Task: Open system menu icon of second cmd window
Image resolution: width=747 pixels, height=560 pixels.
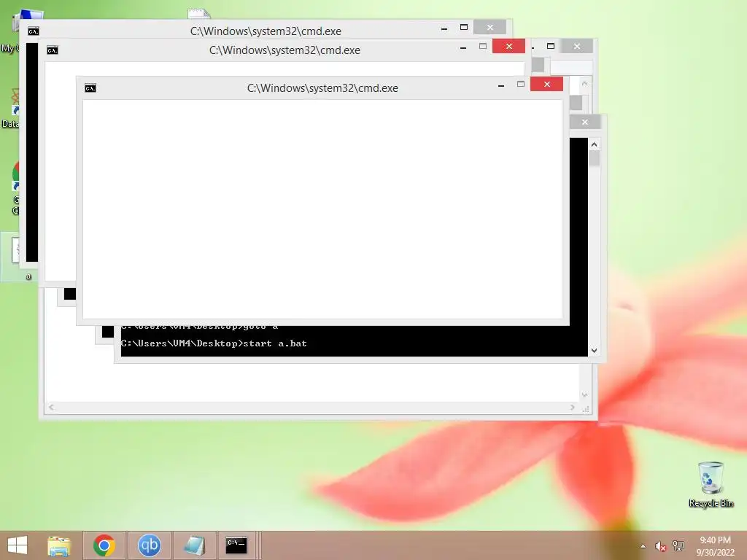Action: pos(53,50)
